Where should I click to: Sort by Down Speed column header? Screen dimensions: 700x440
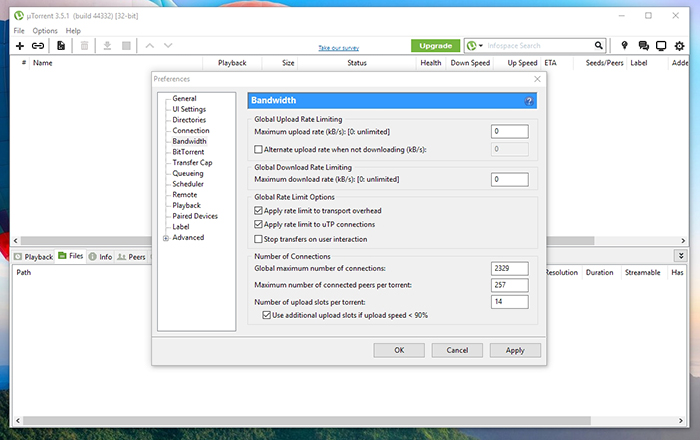point(470,63)
